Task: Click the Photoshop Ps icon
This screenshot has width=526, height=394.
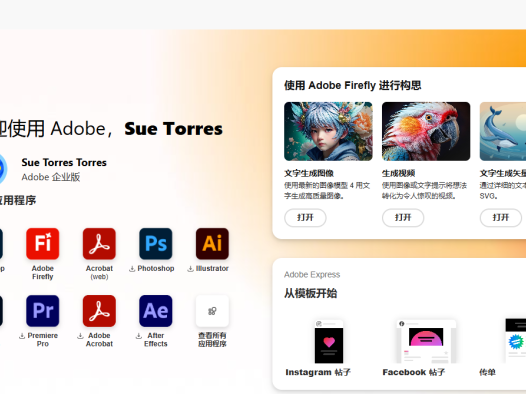Action: [x=156, y=243]
